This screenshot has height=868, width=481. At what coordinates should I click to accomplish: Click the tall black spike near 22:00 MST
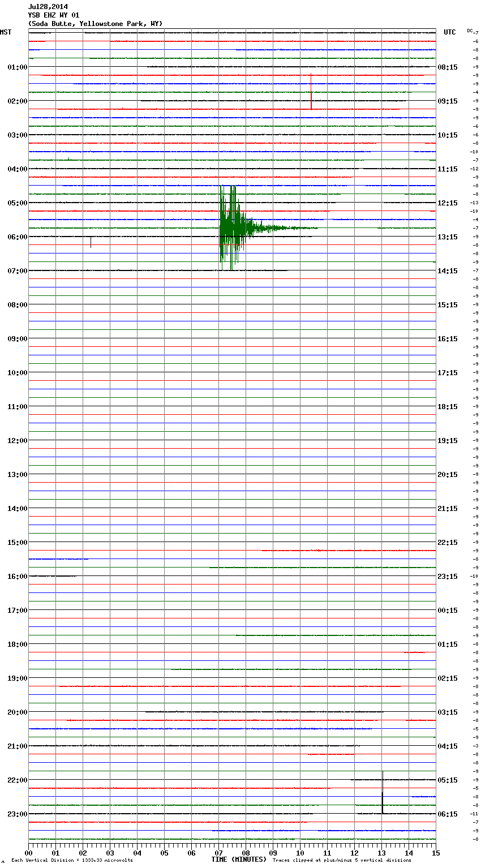(383, 792)
